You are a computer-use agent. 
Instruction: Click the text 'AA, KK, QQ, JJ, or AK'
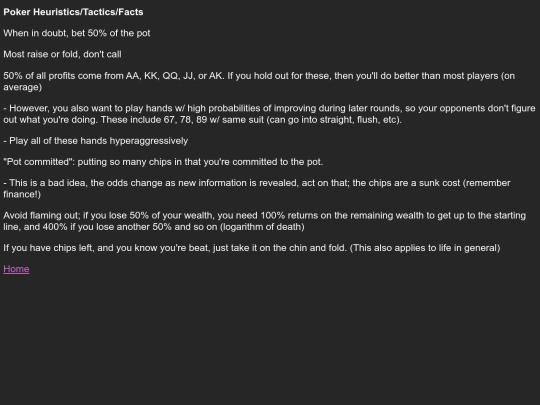click(x=175, y=76)
